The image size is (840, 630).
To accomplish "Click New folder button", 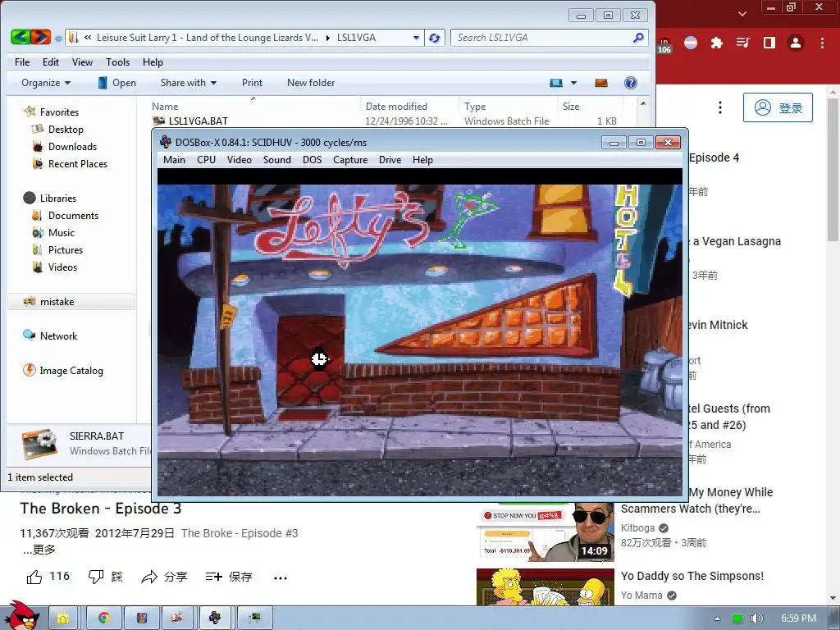I will tap(311, 83).
